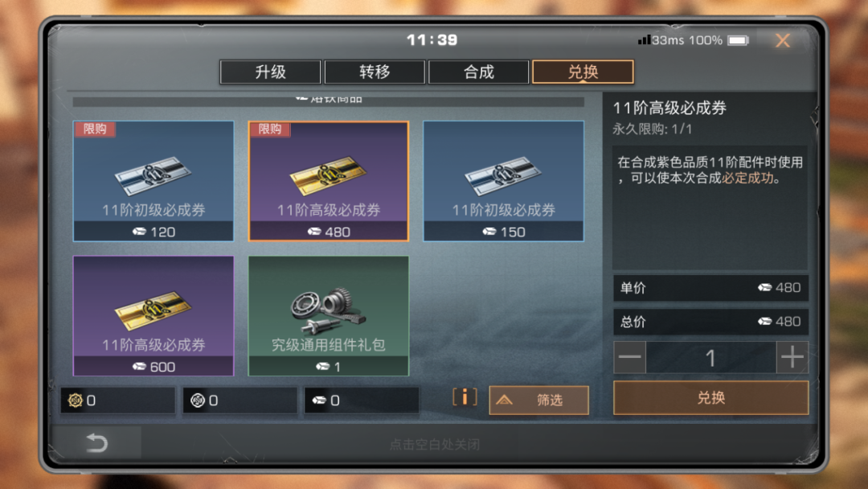Image resolution: width=868 pixels, height=489 pixels.
Task: Select the 600-priced 11阶高级必成券 item
Action: click(154, 315)
